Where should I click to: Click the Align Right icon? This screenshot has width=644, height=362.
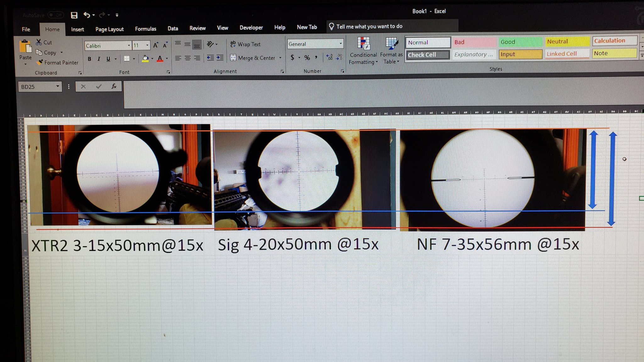coord(197,58)
